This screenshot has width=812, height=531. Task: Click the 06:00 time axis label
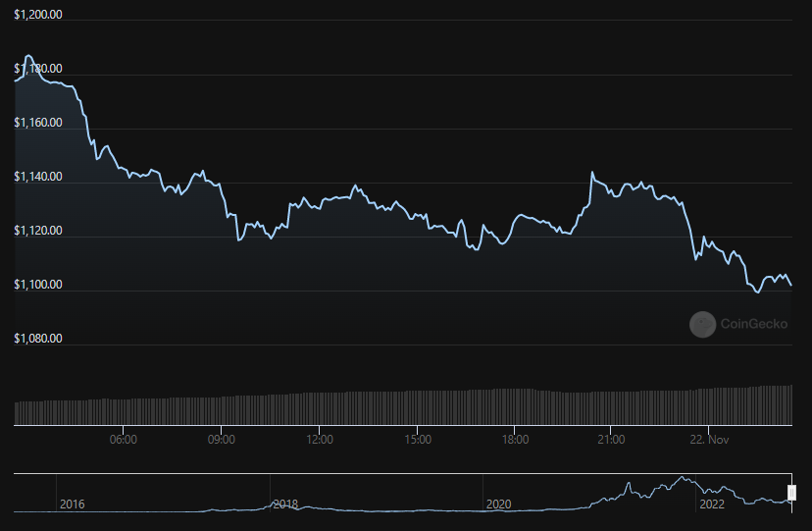(x=124, y=440)
